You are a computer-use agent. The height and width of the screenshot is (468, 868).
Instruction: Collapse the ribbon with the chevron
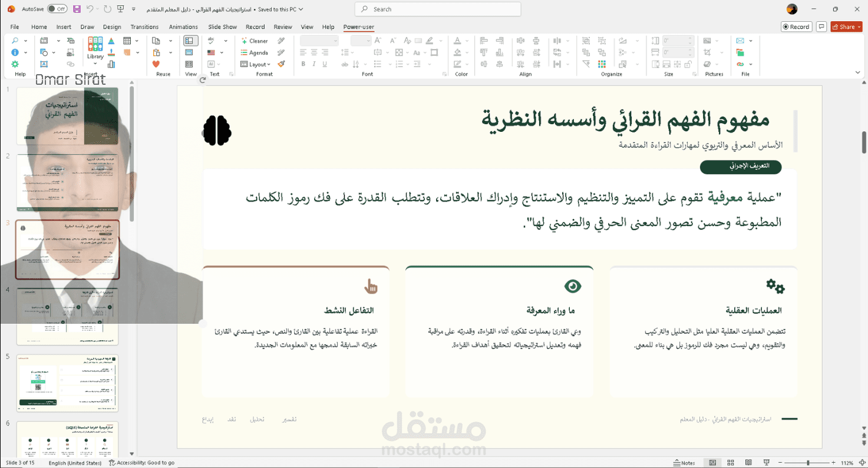tap(857, 72)
